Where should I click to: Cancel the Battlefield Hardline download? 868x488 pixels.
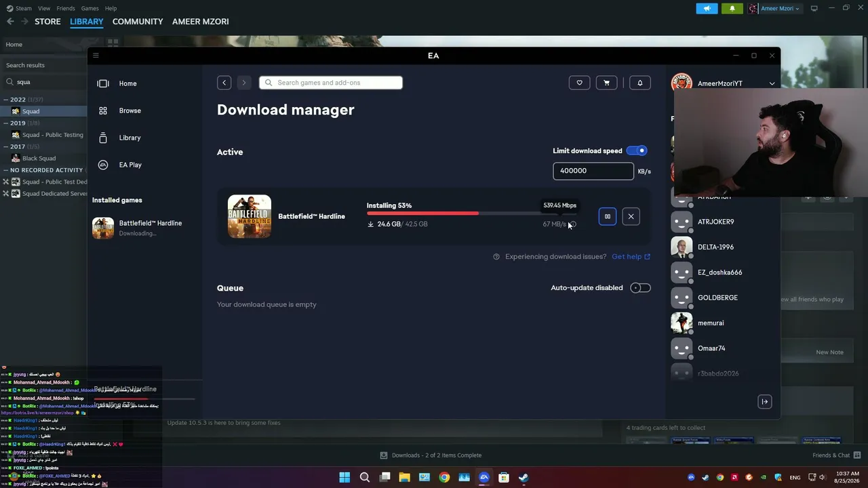tap(631, 216)
